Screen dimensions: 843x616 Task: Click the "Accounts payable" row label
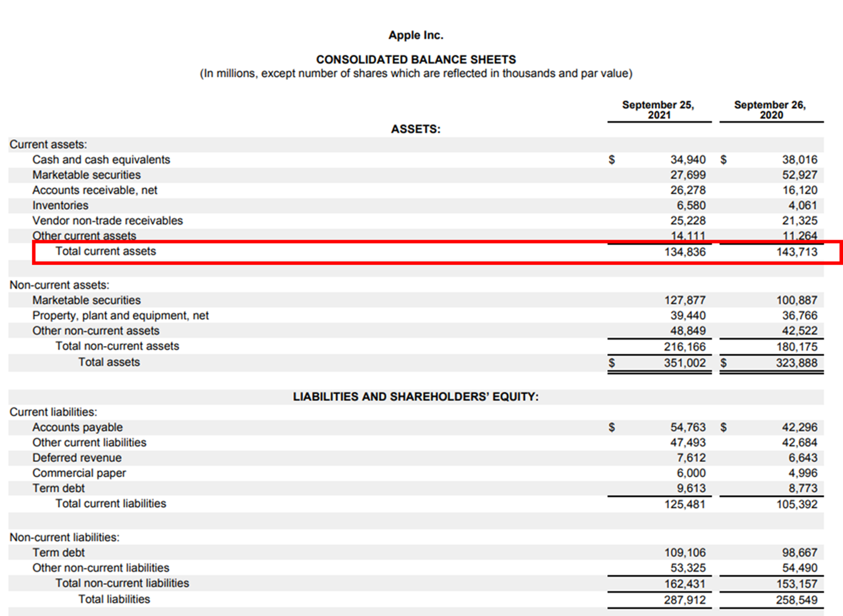(x=77, y=427)
